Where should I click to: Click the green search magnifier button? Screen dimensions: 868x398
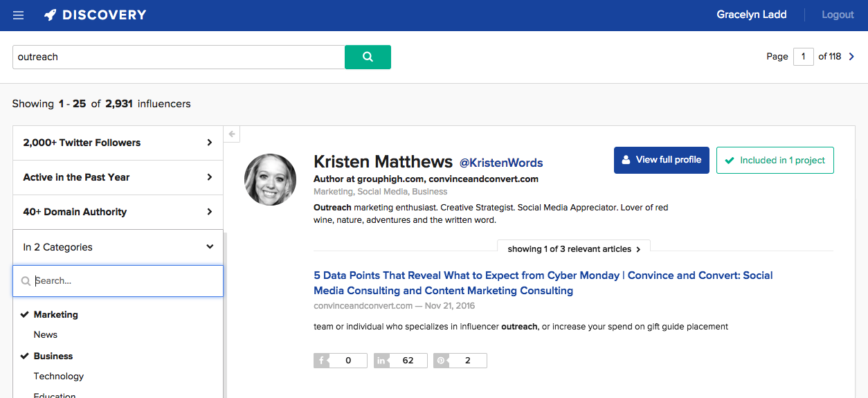pyautogui.click(x=368, y=57)
